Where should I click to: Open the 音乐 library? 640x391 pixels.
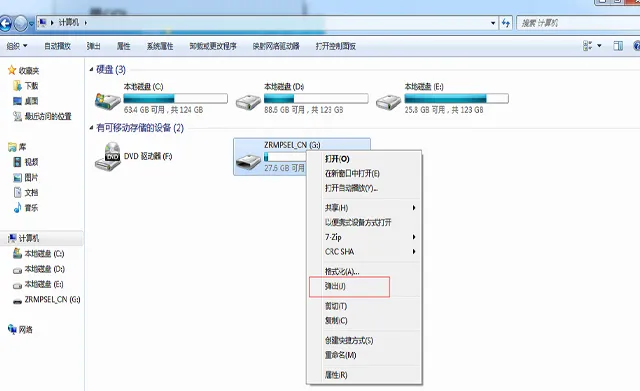[26, 208]
